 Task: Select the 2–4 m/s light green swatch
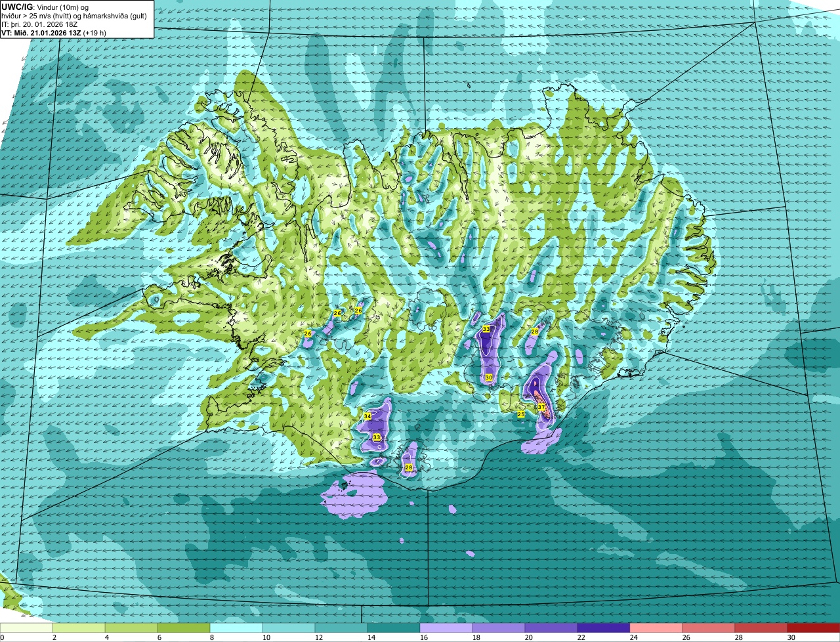pos(79,628)
